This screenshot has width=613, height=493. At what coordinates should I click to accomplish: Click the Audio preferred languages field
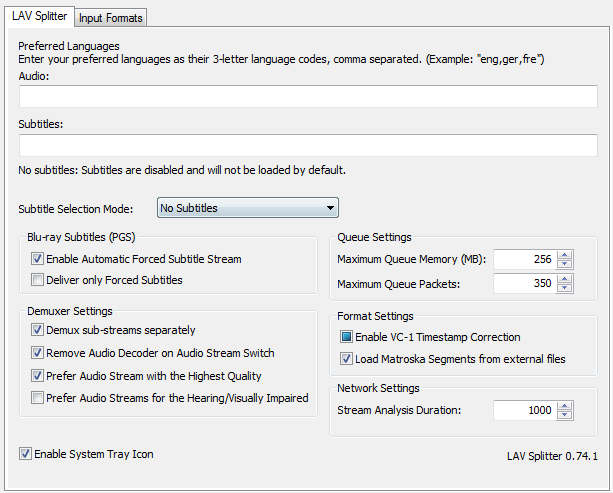click(x=307, y=97)
